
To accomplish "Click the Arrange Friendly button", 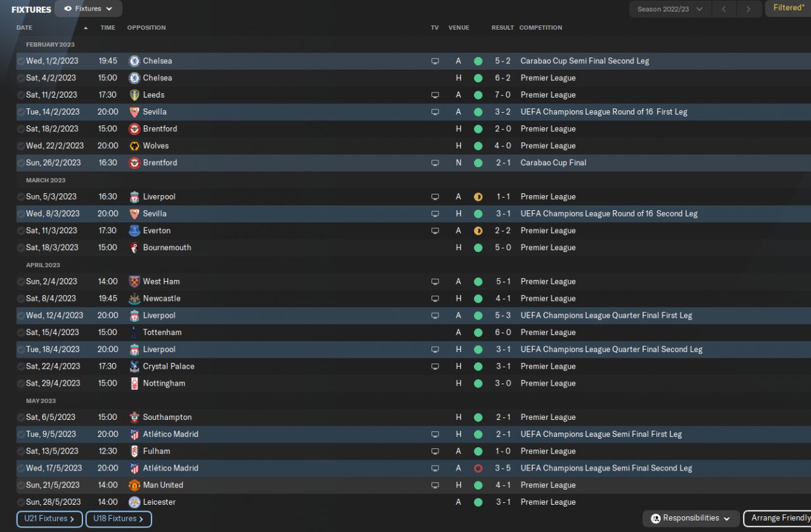I will 777,518.
